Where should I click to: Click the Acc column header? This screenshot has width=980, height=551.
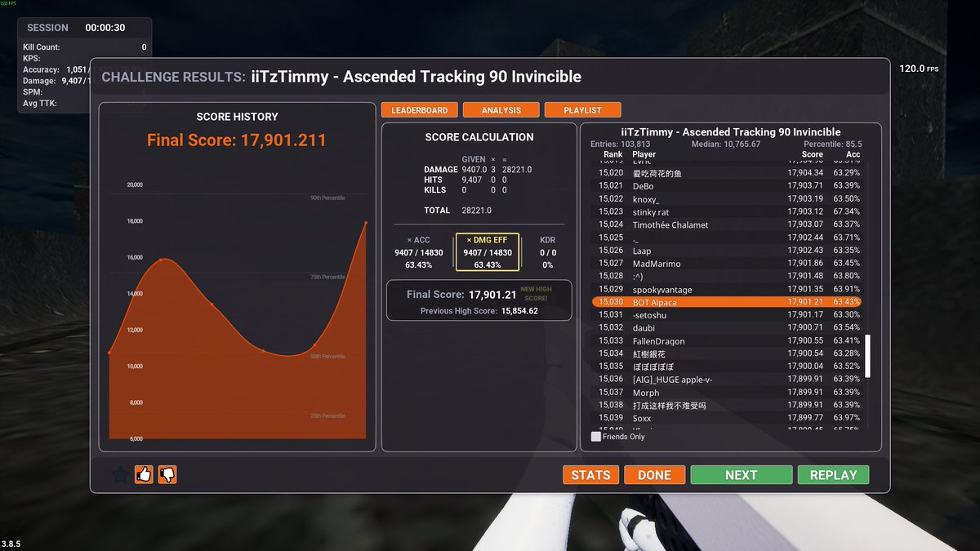pos(853,154)
